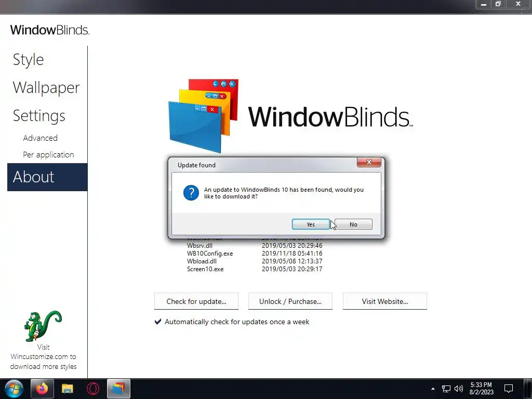This screenshot has height=399, width=532.
Task: Open the action center notification icon
Action: coord(509,389)
